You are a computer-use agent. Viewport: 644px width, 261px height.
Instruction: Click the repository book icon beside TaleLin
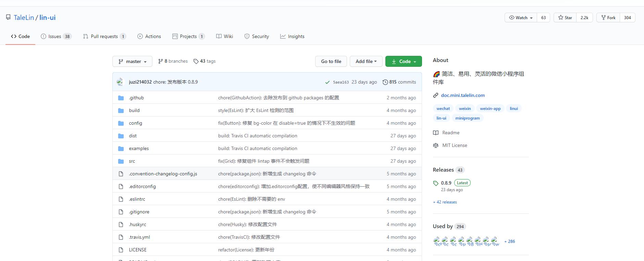coord(8,17)
